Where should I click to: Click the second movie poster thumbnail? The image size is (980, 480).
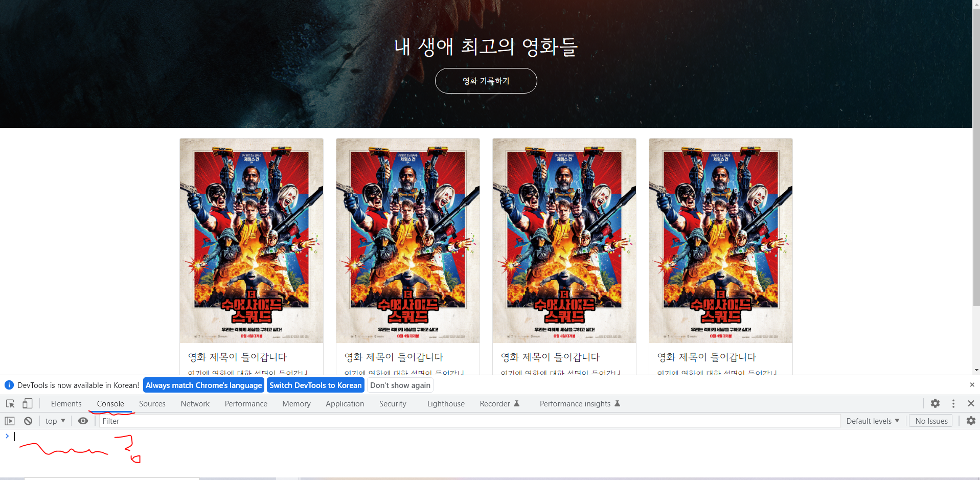tap(408, 241)
